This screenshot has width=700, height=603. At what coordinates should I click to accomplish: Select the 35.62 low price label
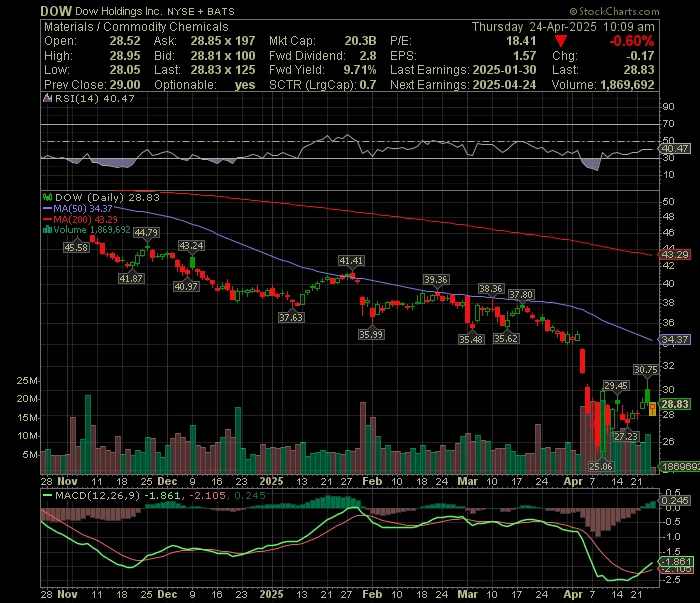tap(506, 338)
